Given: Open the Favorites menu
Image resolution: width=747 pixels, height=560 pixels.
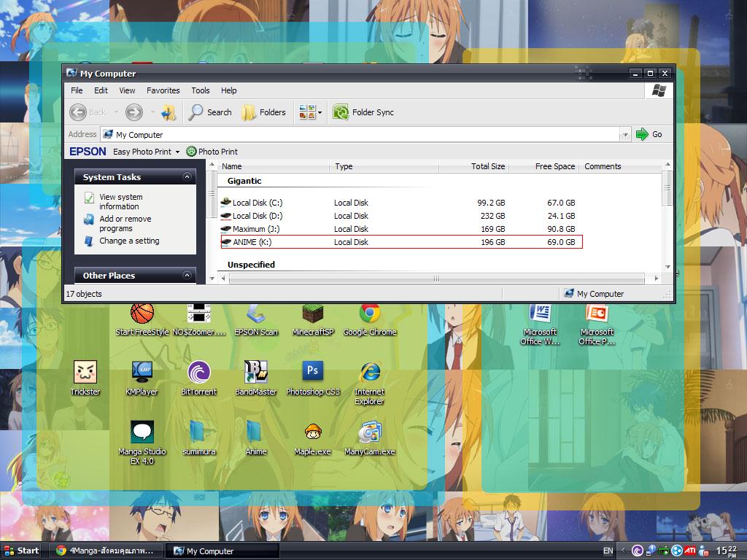Looking at the screenshot, I should pos(163,90).
